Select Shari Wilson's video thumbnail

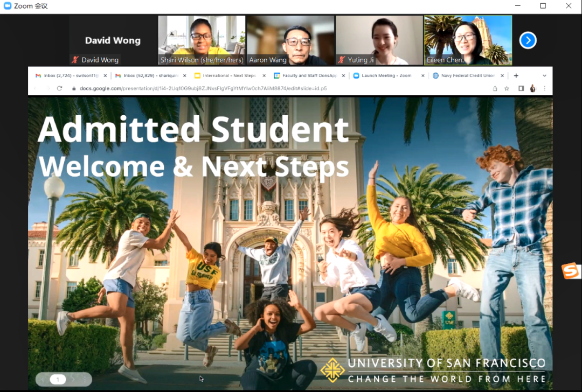pos(202,40)
